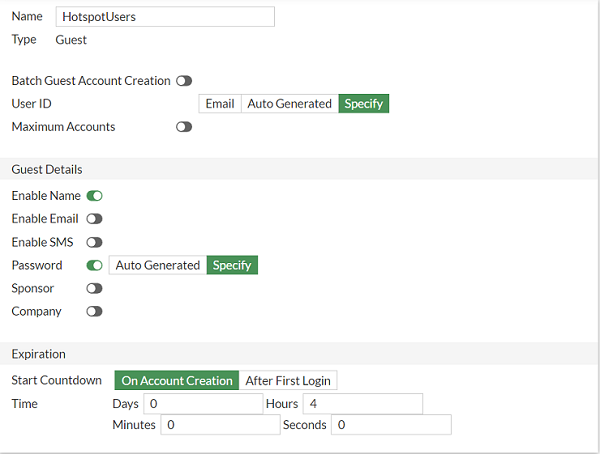Select Email as User ID option
600x454 pixels.
[220, 104]
